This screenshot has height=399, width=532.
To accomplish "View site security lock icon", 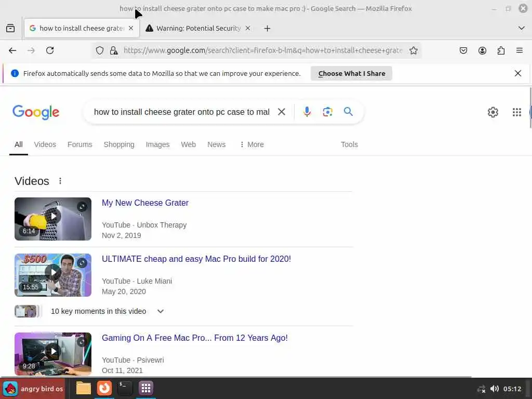I will point(114,50).
